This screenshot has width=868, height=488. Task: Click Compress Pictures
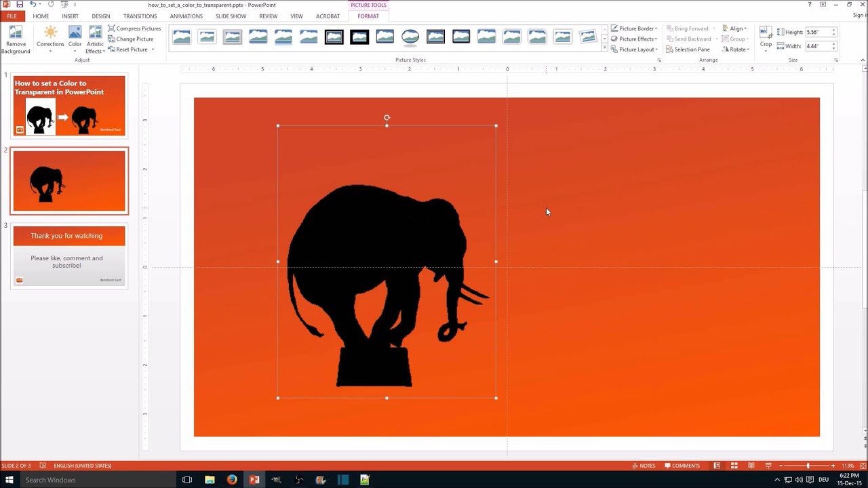(x=134, y=28)
